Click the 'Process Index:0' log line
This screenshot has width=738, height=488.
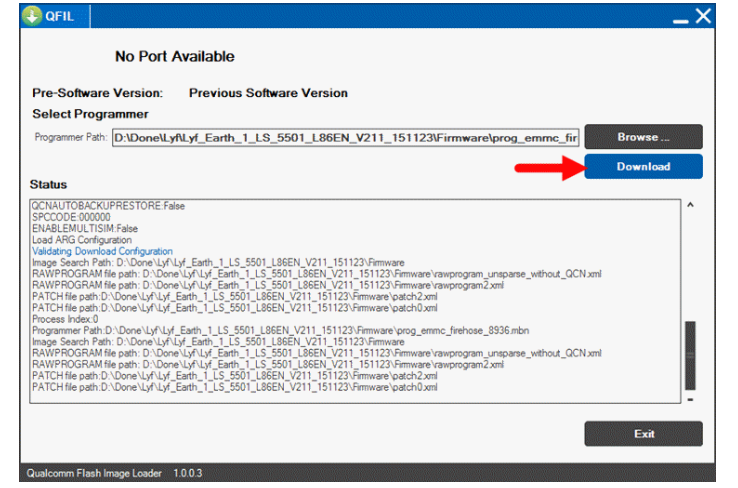pyautogui.click(x=65, y=319)
